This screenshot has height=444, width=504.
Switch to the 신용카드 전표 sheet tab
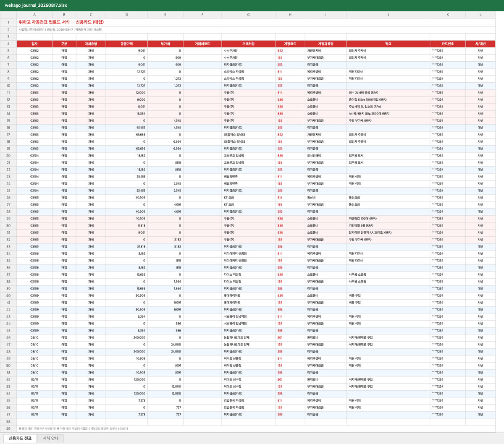click(x=20, y=438)
